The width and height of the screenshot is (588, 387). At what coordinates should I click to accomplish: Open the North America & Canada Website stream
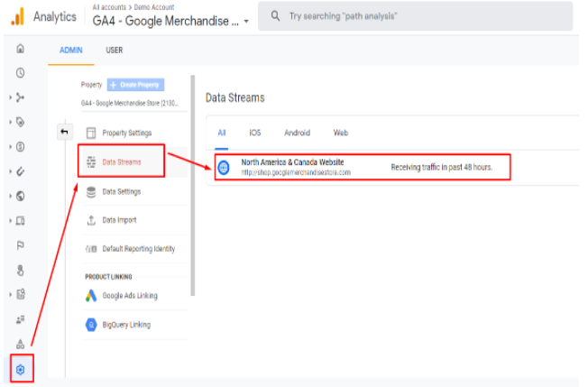click(x=292, y=163)
